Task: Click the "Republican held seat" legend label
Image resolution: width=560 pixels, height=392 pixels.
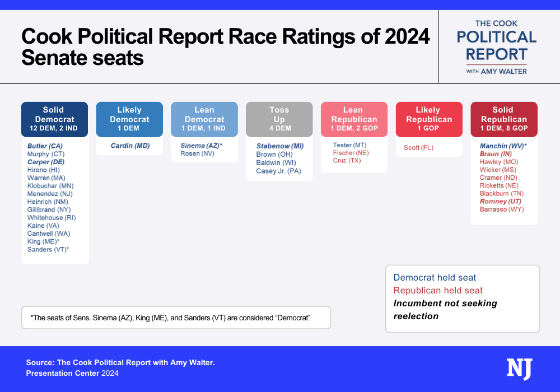Action: tap(438, 291)
